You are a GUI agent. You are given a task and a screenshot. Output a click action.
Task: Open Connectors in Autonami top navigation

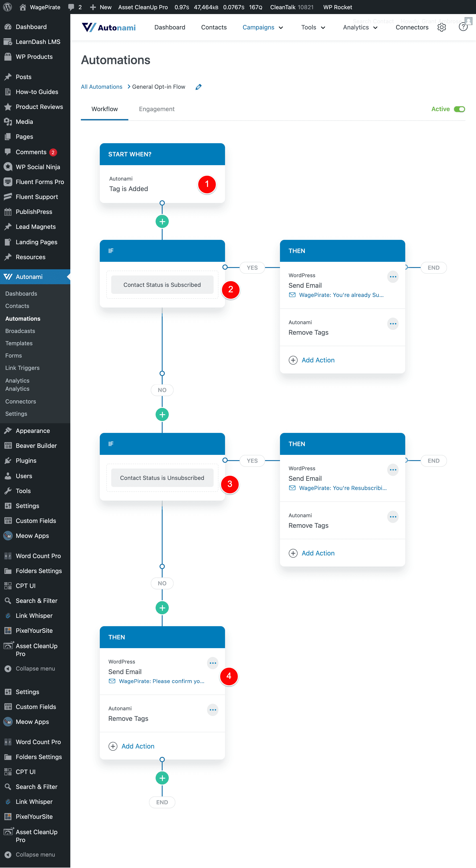(x=412, y=27)
